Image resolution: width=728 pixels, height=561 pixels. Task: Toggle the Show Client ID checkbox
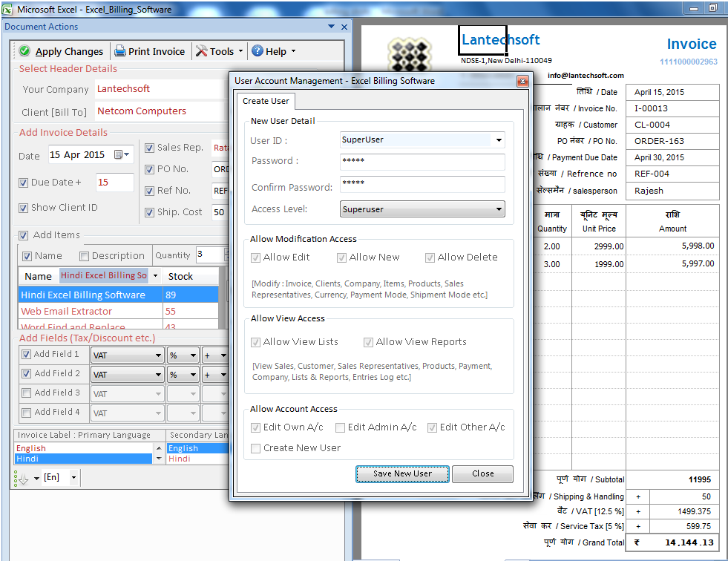point(23,208)
